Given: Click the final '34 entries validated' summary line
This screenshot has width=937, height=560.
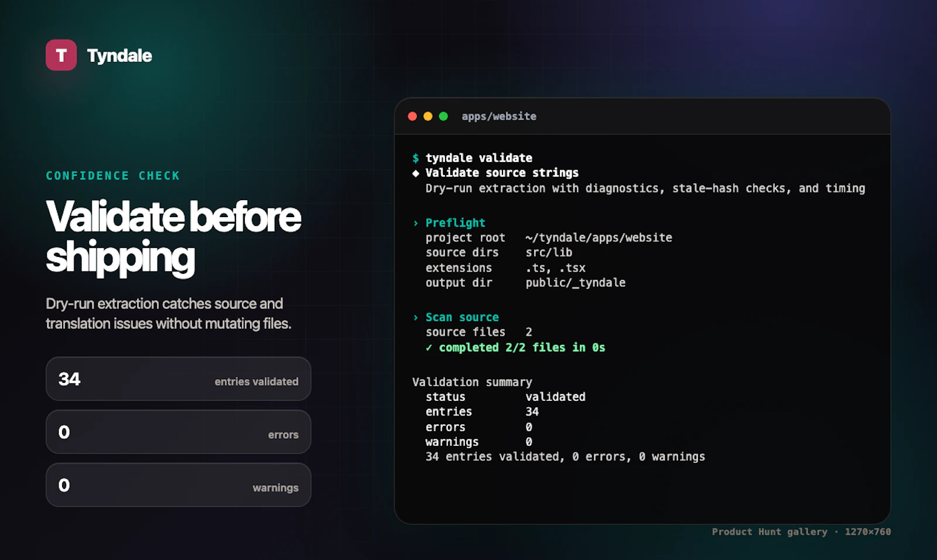Looking at the screenshot, I should pyautogui.click(x=565, y=456).
